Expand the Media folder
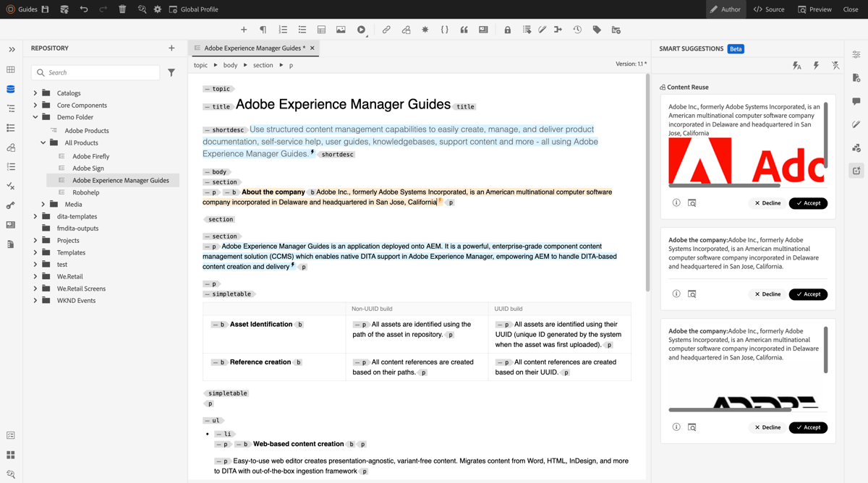The height and width of the screenshot is (483, 868). point(42,204)
